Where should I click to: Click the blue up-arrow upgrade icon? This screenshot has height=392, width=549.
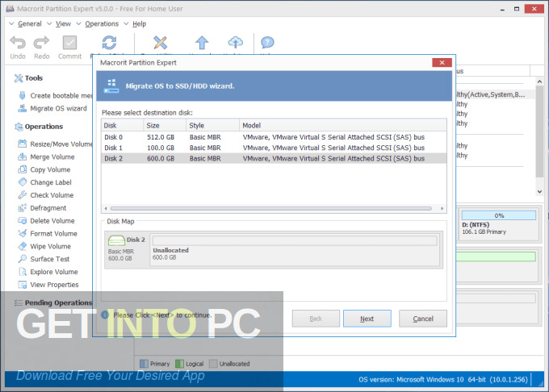click(x=202, y=43)
